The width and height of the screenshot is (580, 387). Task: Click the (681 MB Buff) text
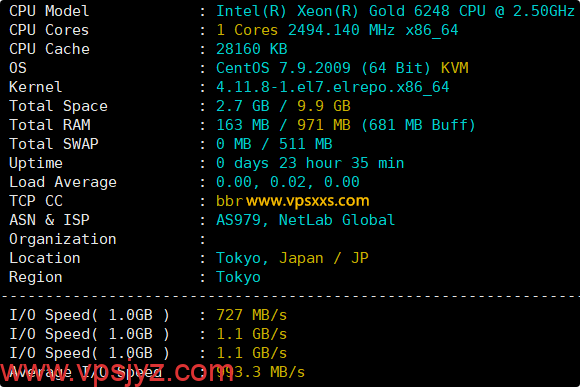[x=418, y=125]
